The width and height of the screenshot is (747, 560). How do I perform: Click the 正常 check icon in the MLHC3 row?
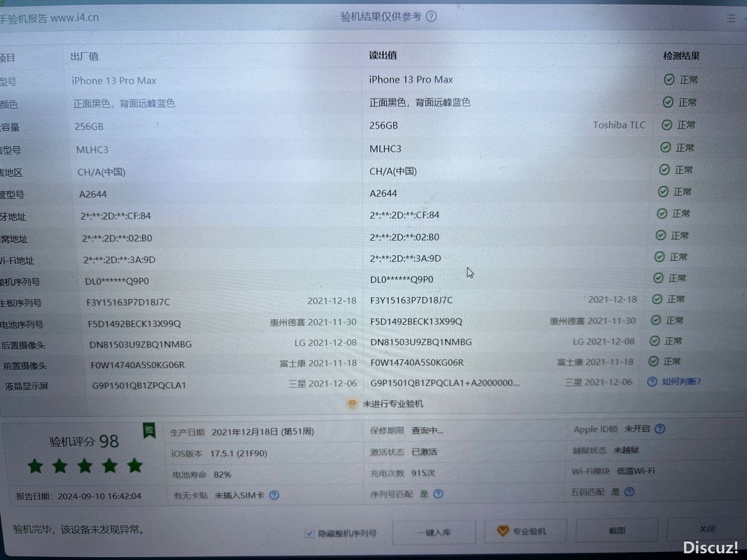point(666,148)
